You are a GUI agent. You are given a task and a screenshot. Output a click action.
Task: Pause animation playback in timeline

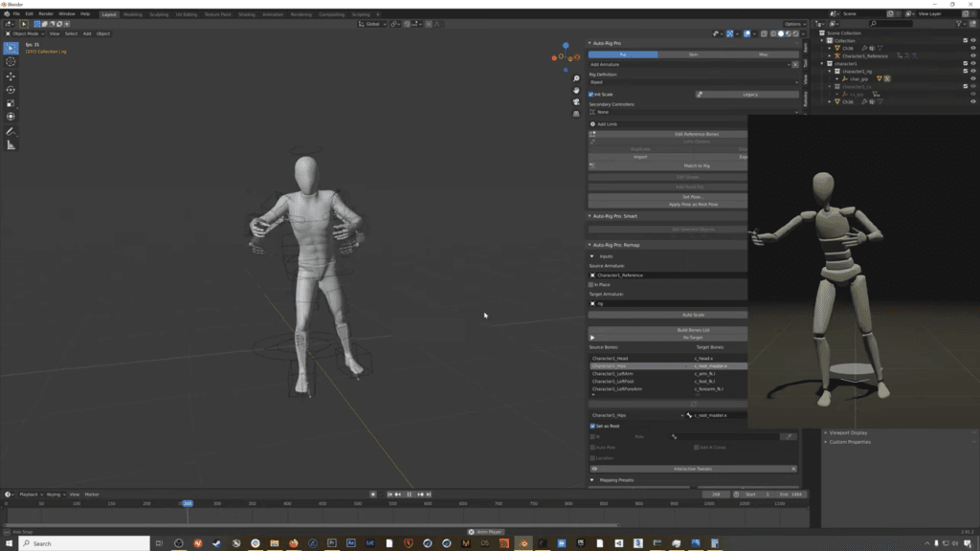pos(410,495)
